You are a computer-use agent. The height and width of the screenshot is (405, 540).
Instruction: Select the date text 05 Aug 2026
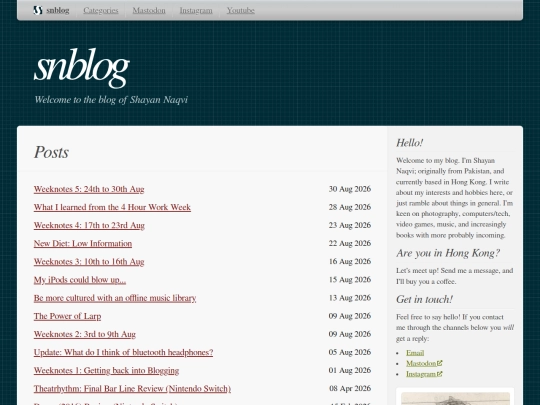pos(350,352)
